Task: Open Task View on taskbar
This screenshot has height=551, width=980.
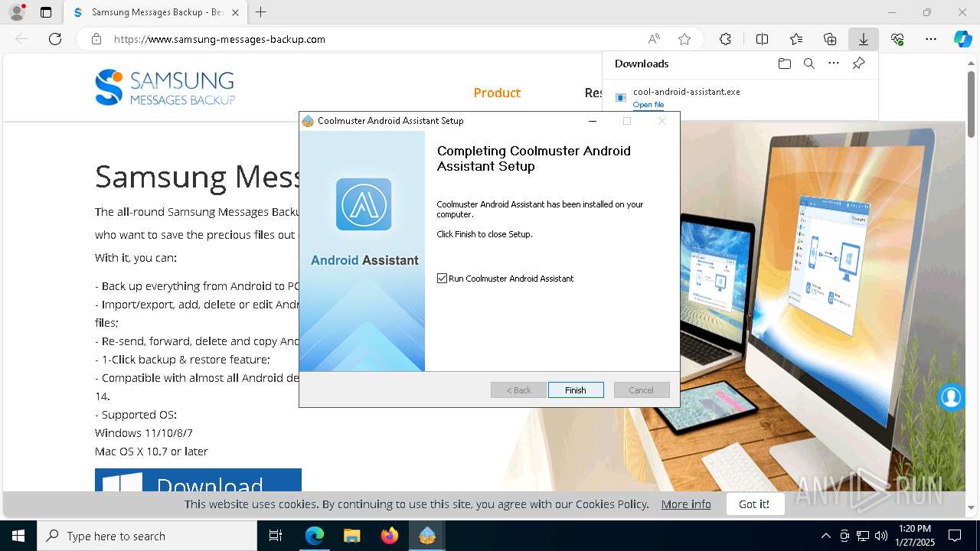Action: point(276,536)
